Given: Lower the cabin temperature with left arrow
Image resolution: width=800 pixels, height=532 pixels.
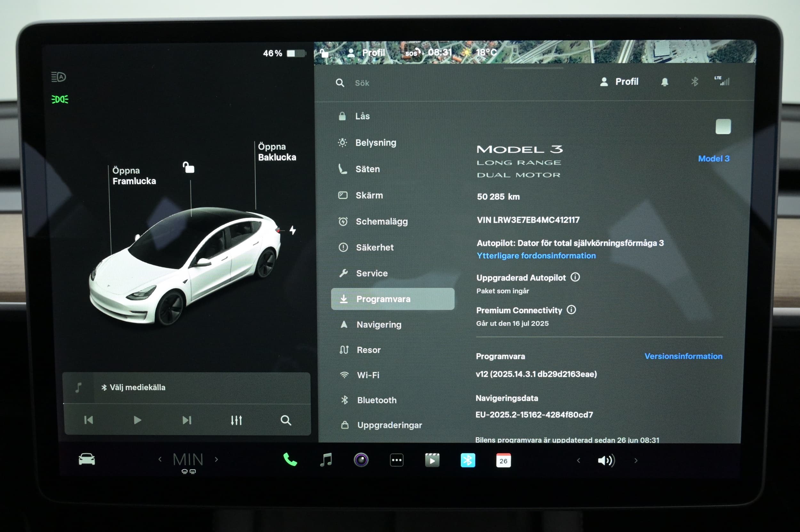Looking at the screenshot, I should click(160, 459).
